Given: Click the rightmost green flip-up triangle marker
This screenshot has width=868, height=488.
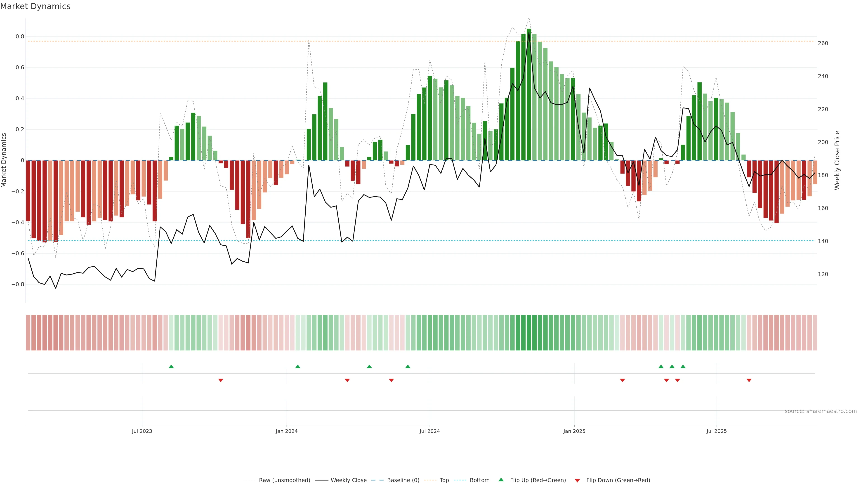Looking at the screenshot, I should (x=683, y=366).
